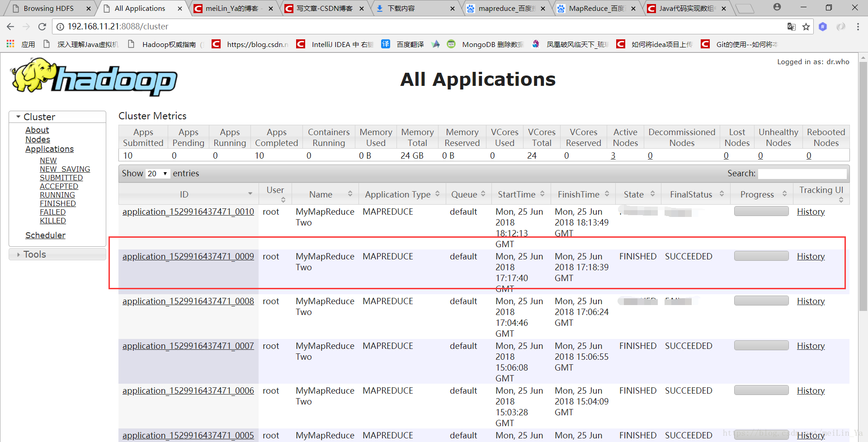Image resolution: width=868 pixels, height=442 pixels.
Task: Close the All Applications tab
Action: tap(180, 9)
